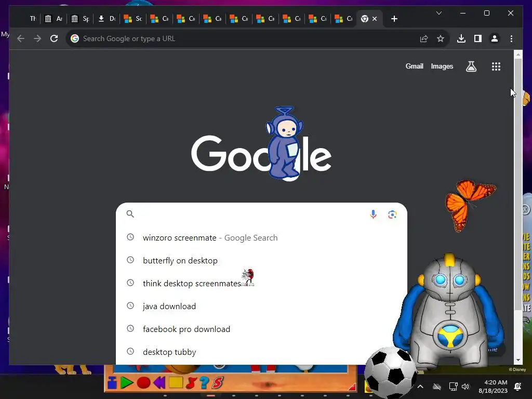Screen dimensions: 532x399
Task: Click the purple rewind arrows in orange toolbar
Action: (159, 383)
